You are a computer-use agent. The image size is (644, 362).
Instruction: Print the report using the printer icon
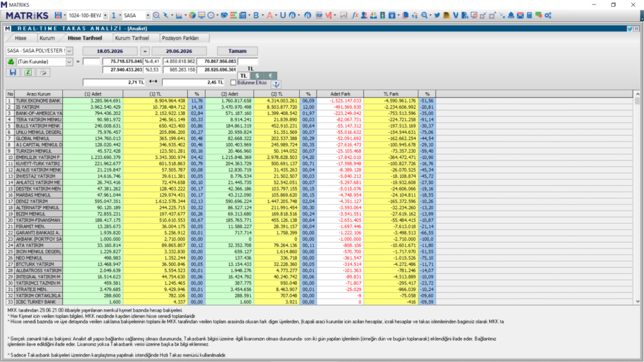click(43, 72)
